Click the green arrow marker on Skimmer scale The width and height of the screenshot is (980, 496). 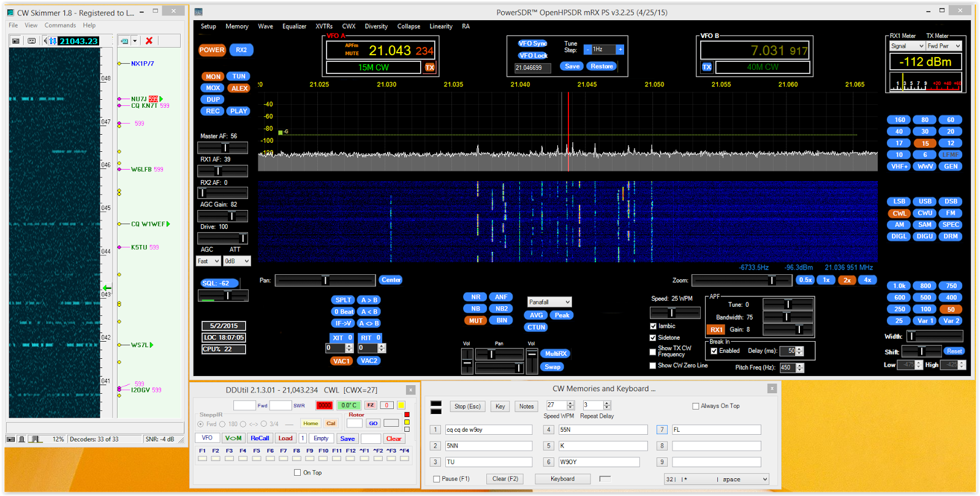click(107, 288)
